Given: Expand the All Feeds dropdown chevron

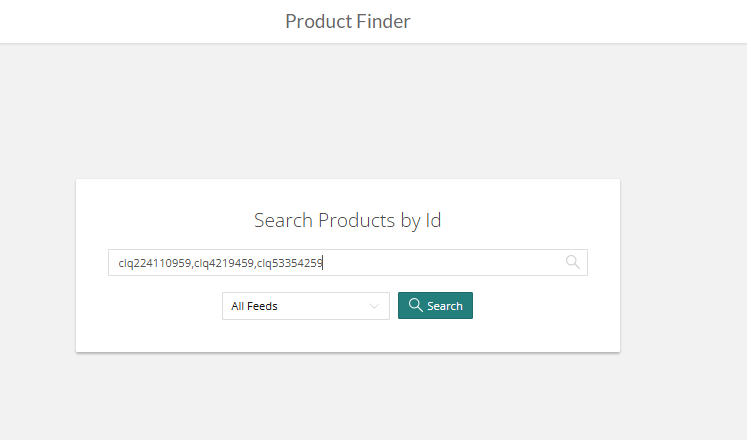Looking at the screenshot, I should coord(374,306).
